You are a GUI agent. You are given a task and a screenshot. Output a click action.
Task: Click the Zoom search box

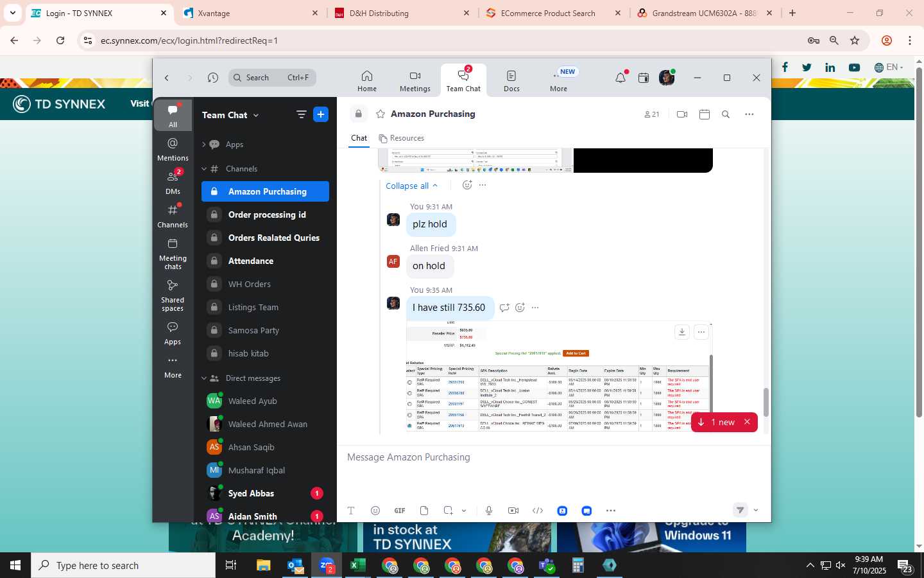(x=272, y=78)
